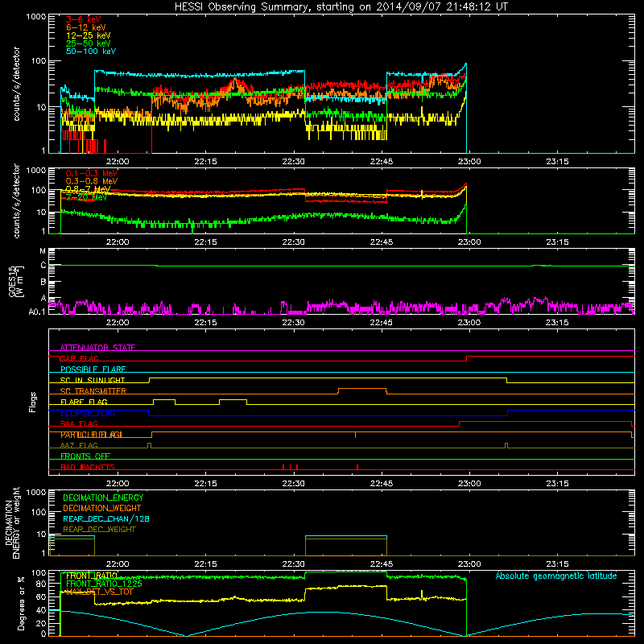The height and width of the screenshot is (644, 644).
Task: Click the green '7-20 MeV' legend label
Action: tap(86, 197)
